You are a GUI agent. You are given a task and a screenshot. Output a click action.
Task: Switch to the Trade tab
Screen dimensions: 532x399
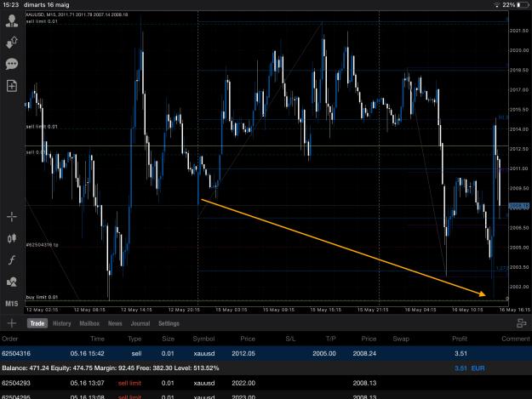coord(37,323)
